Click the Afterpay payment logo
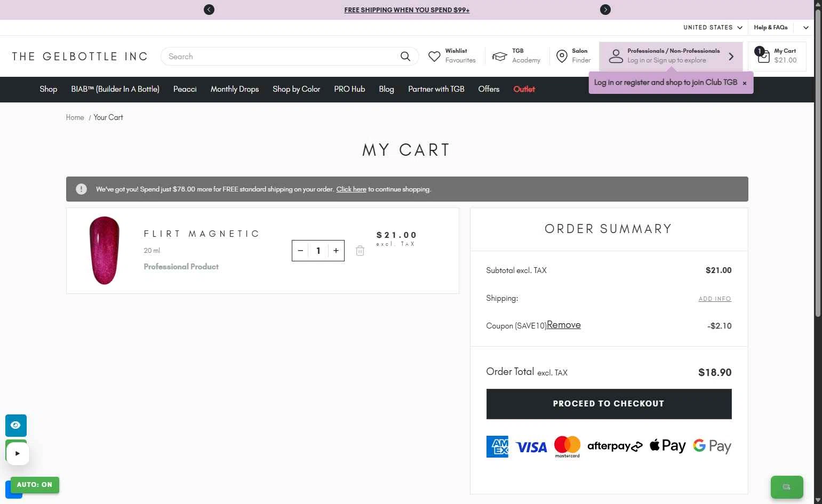The image size is (822, 504). point(615,446)
